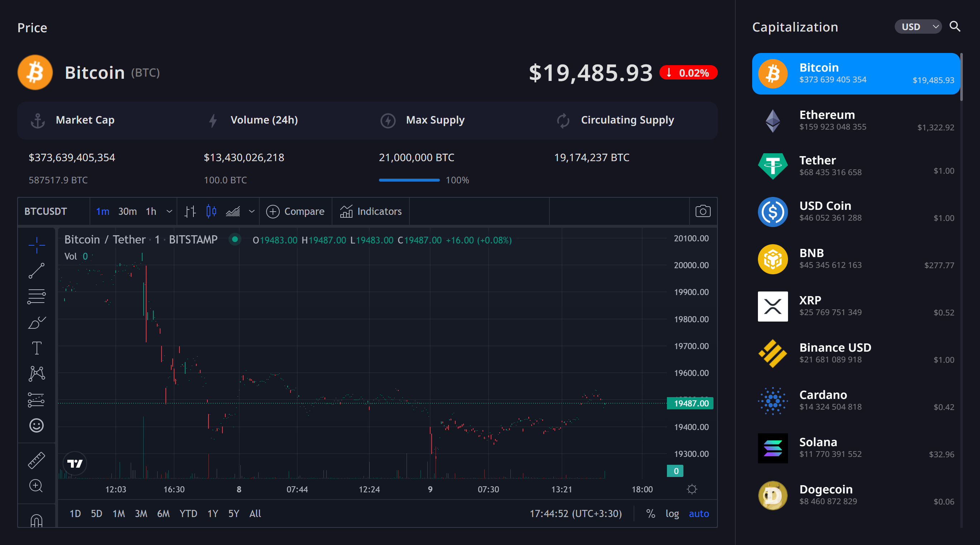980x545 pixels.
Task: Select the Text annotation tool
Action: 37,348
